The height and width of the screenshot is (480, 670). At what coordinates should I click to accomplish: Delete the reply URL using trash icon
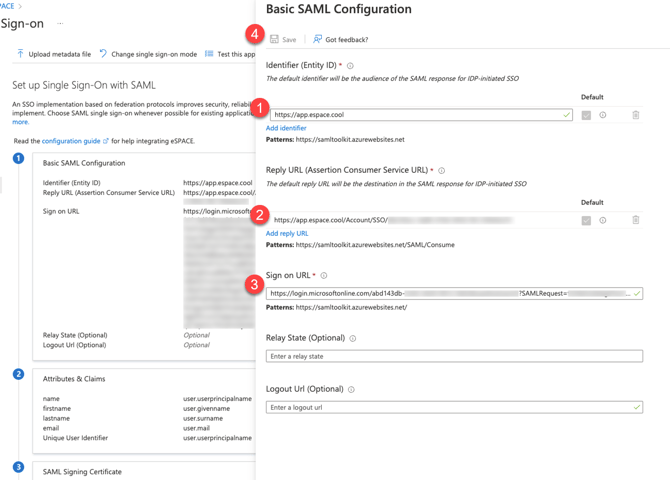(635, 220)
